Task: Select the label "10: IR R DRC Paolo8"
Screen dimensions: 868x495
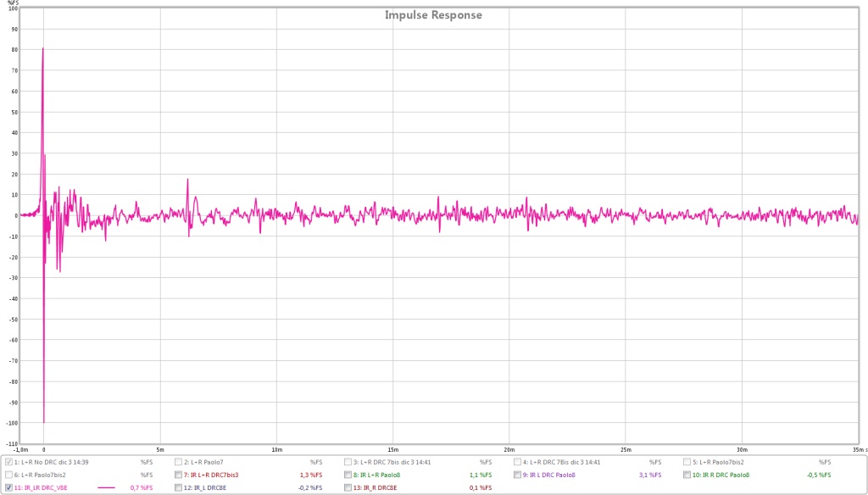Action: tap(721, 475)
